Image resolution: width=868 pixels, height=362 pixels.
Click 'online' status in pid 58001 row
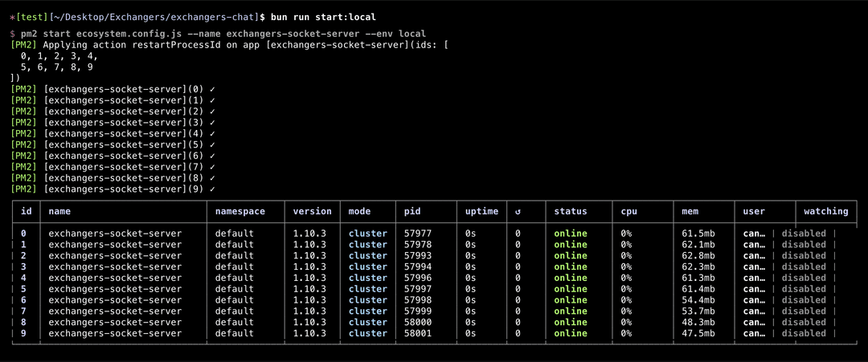point(571,333)
